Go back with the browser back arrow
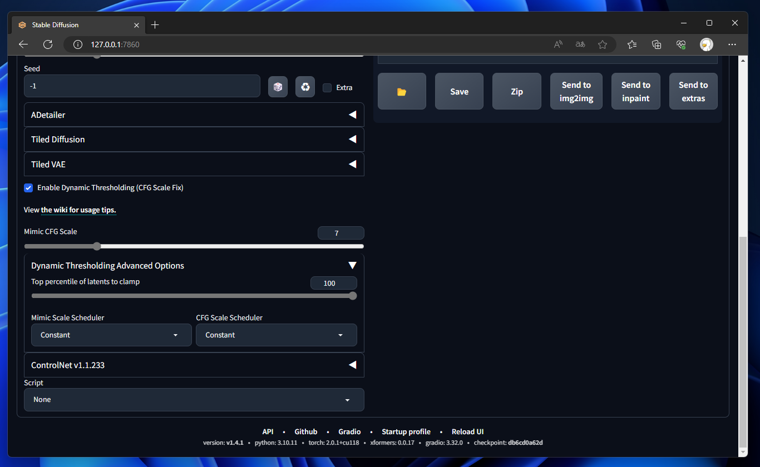 (x=23, y=44)
